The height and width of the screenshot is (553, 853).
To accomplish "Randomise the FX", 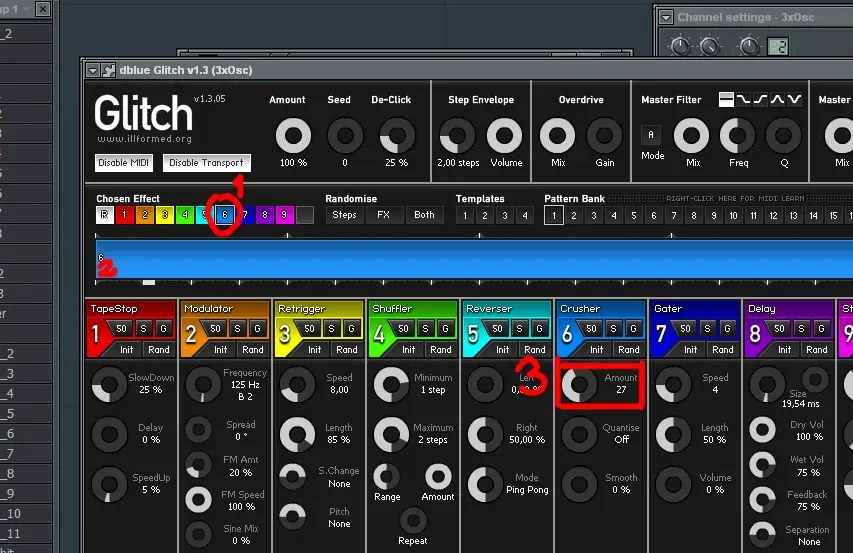I will (384, 215).
